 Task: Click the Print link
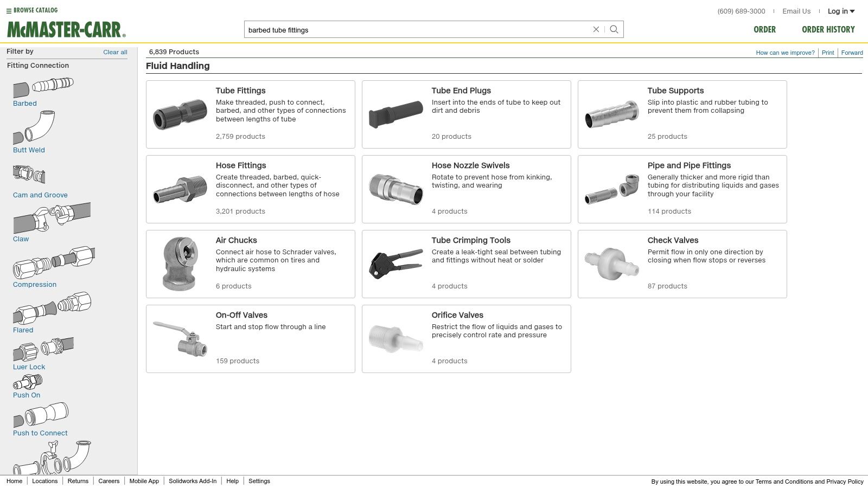(828, 53)
